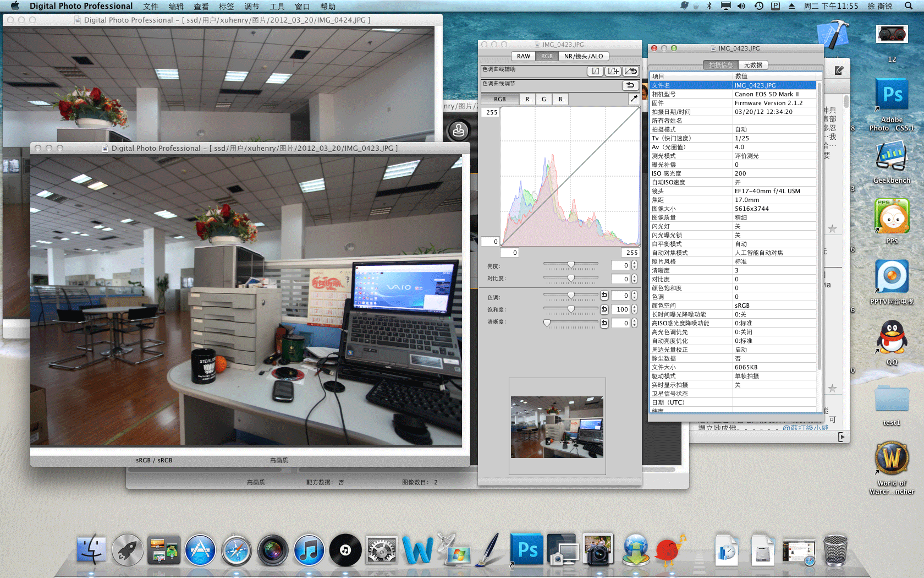Switch histogram to B channel
924x578 pixels.
point(560,99)
